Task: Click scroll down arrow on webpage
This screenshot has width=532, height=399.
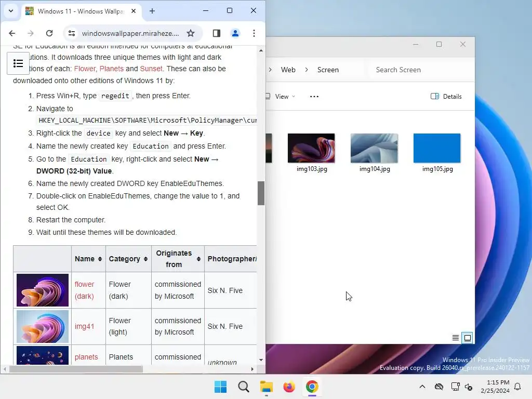Action: tap(261, 360)
